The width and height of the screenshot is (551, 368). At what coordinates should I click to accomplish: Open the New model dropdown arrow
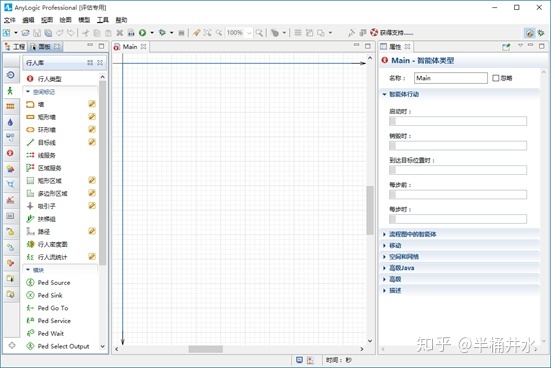click(x=16, y=33)
